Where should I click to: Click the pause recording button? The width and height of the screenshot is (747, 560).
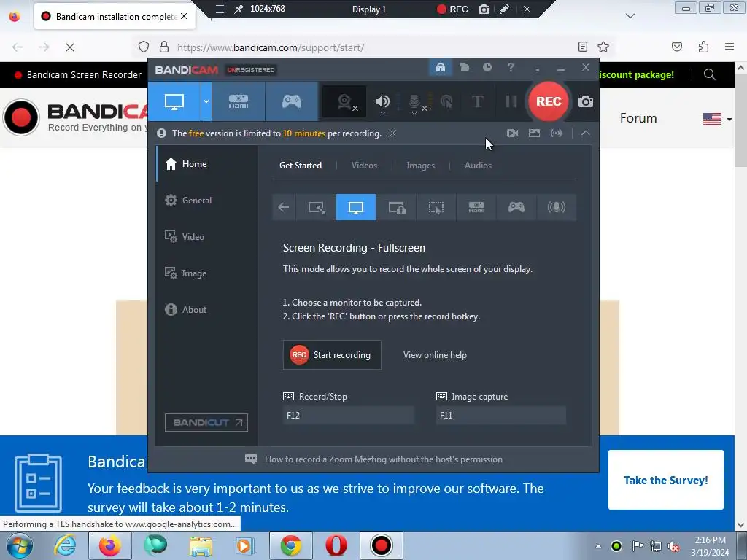pyautogui.click(x=511, y=101)
